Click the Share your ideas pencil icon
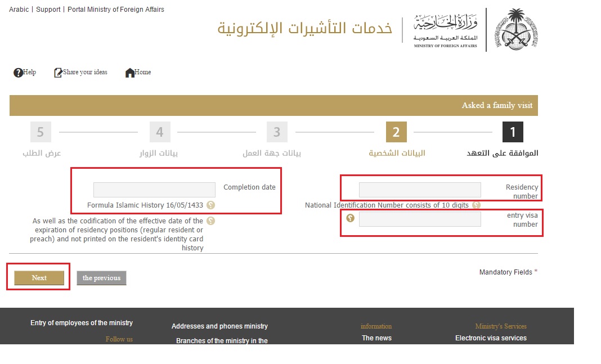 (x=58, y=73)
